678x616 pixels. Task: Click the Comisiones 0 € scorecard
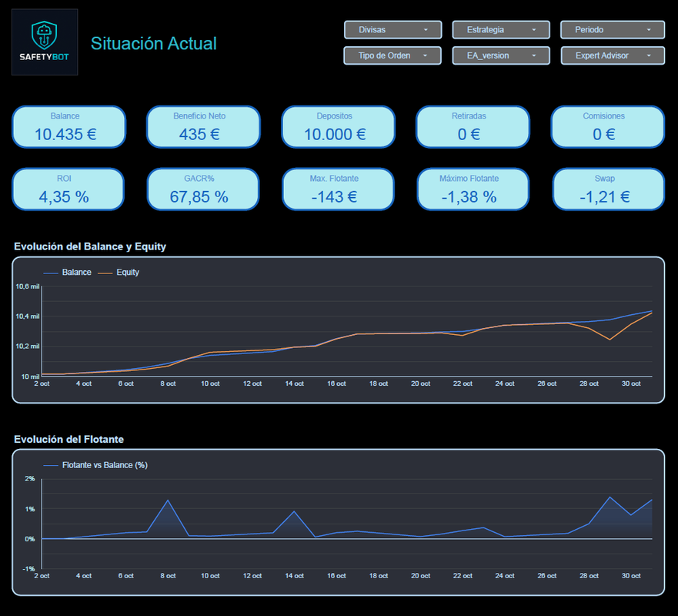pyautogui.click(x=607, y=127)
